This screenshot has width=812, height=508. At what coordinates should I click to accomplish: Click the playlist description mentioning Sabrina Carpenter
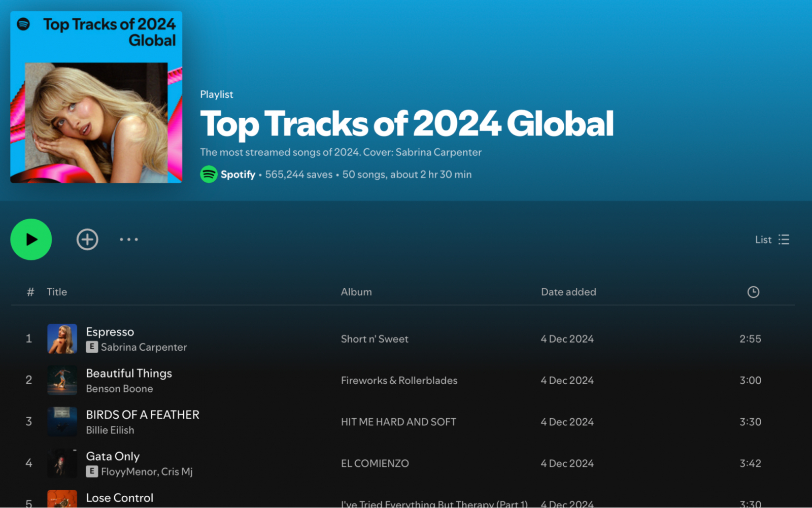point(341,152)
